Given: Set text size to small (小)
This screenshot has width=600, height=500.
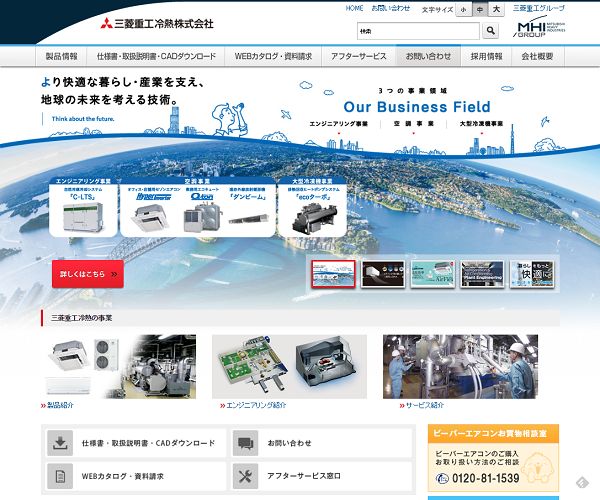Looking at the screenshot, I should pos(463,10).
